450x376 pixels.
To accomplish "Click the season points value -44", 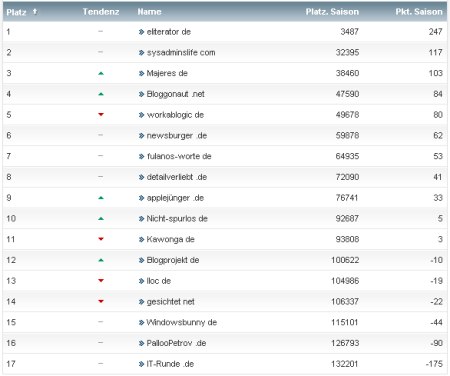I will [x=436, y=322].
